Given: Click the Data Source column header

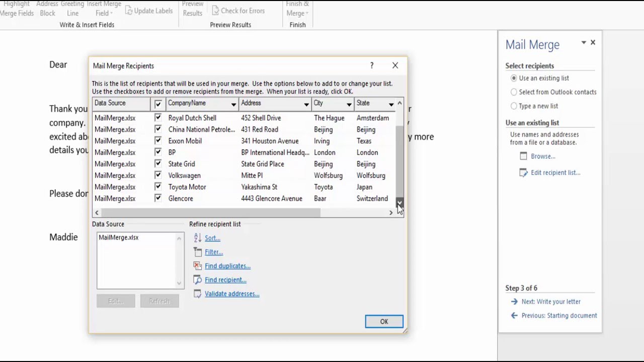Looking at the screenshot, I should pyautogui.click(x=121, y=104).
